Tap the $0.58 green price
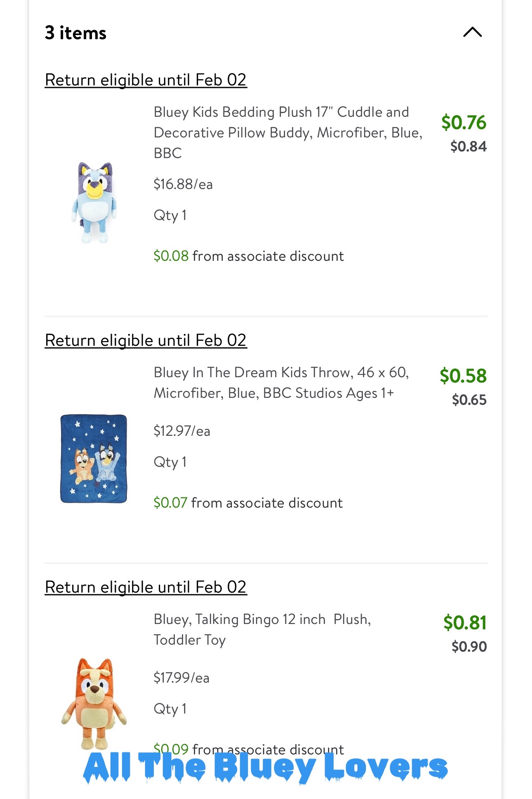Viewport: 532px width, 799px height. [463, 376]
